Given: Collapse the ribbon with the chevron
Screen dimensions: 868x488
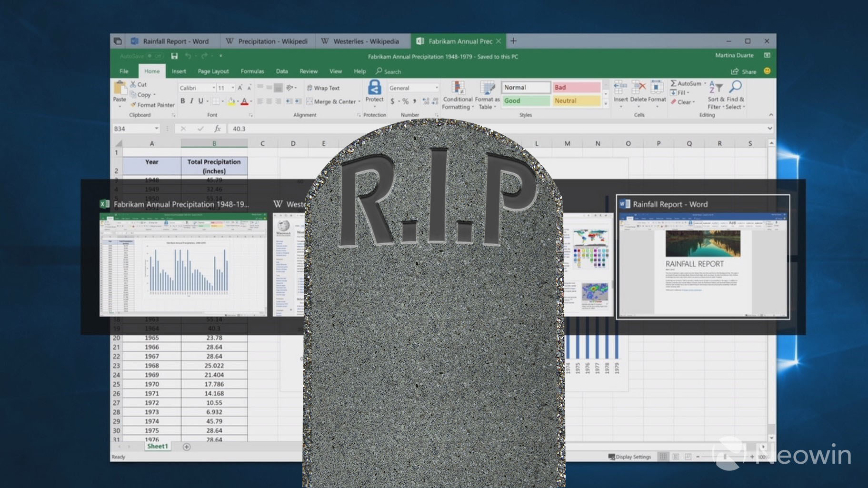Looking at the screenshot, I should tap(770, 115).
